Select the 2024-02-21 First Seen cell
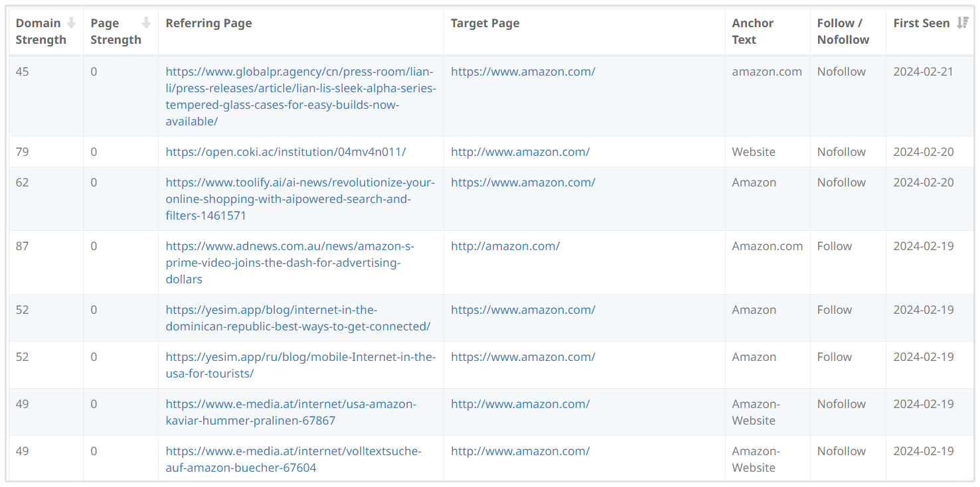 (923, 72)
